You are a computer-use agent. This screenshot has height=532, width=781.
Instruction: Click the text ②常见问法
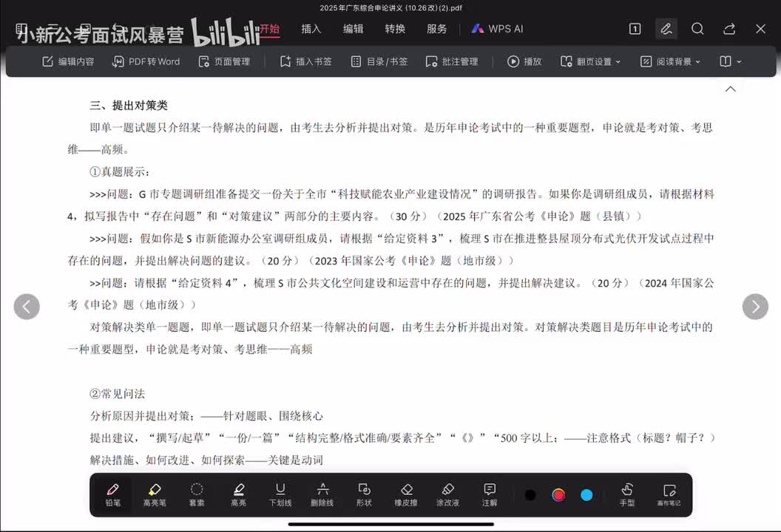coord(117,394)
